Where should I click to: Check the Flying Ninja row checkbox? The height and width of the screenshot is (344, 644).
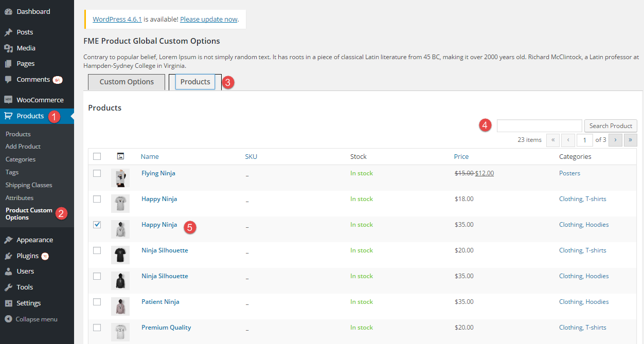point(97,173)
